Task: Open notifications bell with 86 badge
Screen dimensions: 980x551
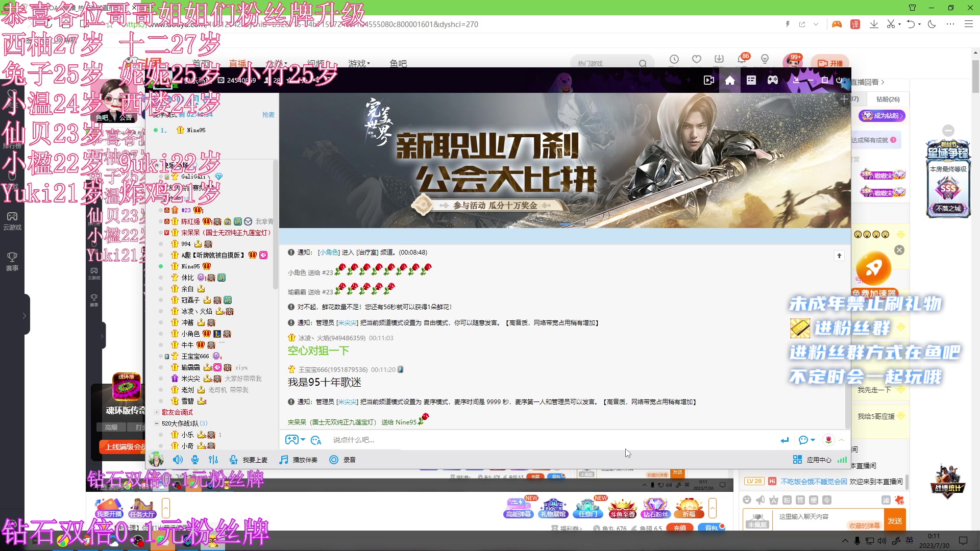Action: pos(742,60)
